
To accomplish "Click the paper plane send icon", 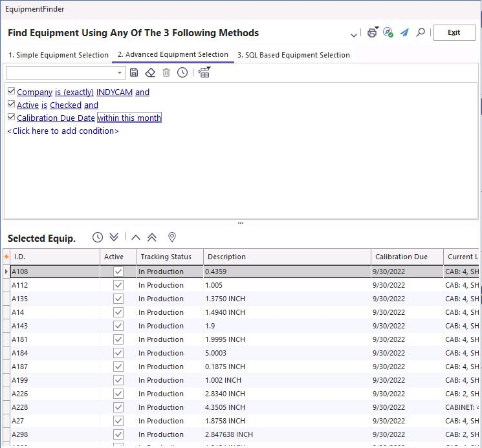I will point(404,32).
